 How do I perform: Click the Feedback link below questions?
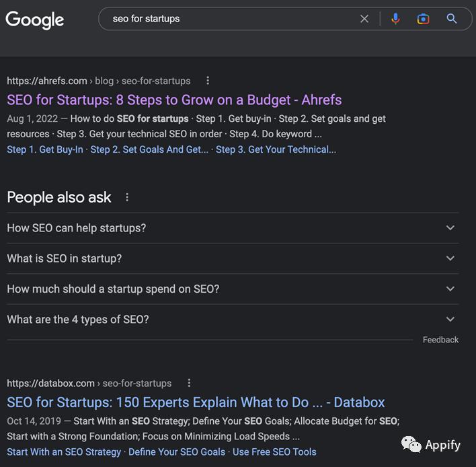440,340
